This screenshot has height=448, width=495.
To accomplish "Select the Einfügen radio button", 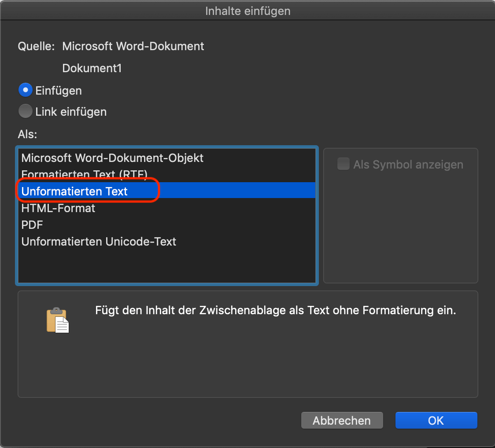I will pyautogui.click(x=25, y=90).
